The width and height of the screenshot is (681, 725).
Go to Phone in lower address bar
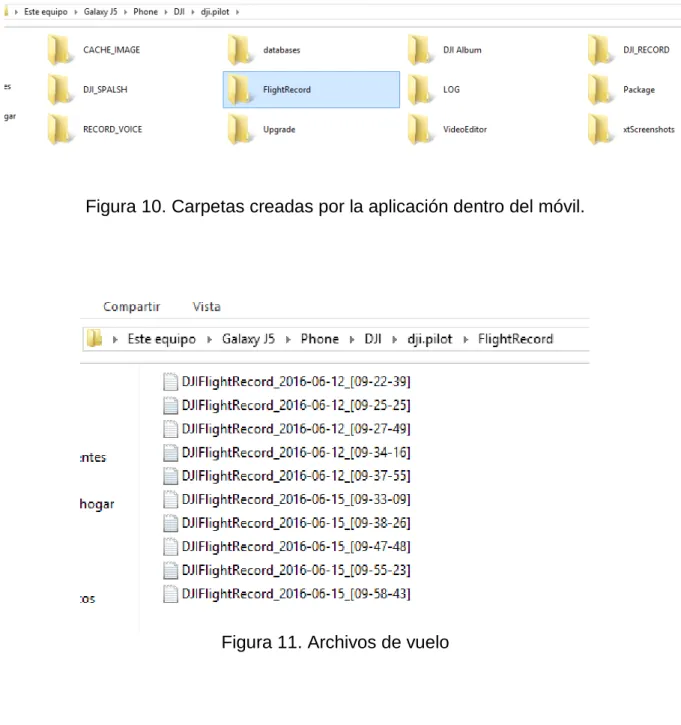319,339
